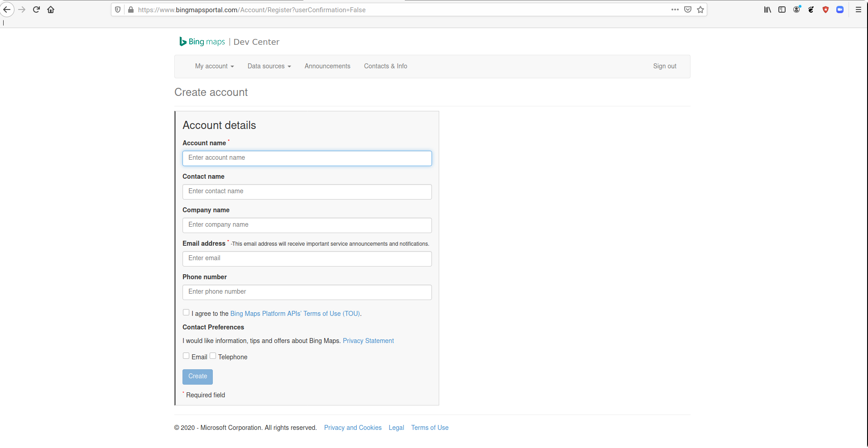This screenshot has width=868, height=448.
Task: Reload the page with the refresh icon
Action: [36, 10]
